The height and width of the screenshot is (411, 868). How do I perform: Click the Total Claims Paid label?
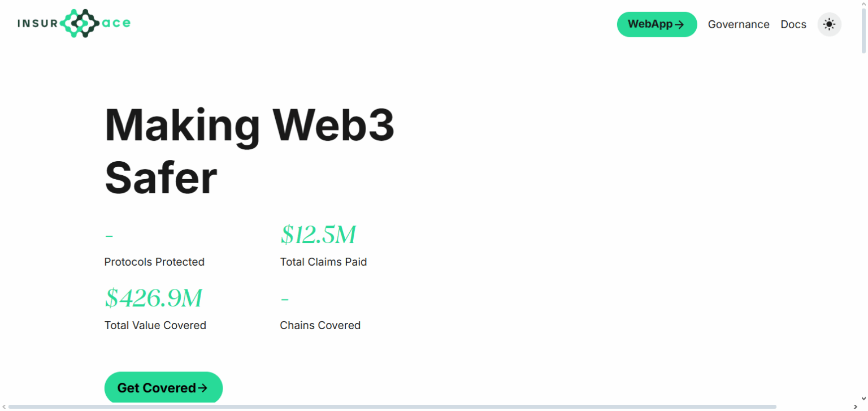click(323, 262)
